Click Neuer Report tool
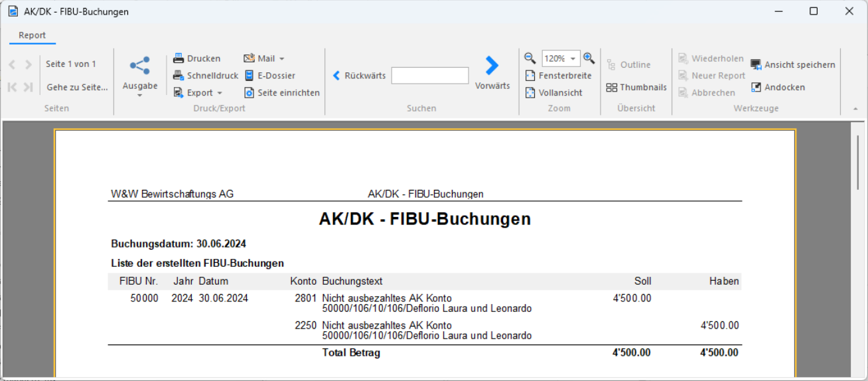 [x=711, y=76]
